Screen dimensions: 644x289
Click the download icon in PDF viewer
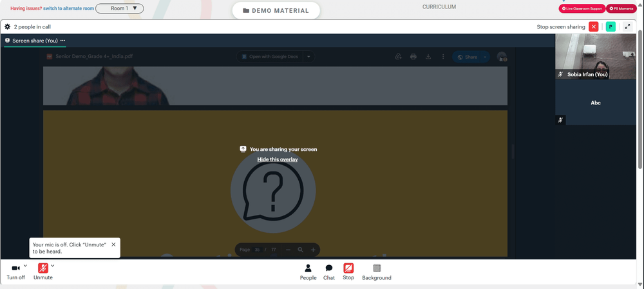coord(428,57)
